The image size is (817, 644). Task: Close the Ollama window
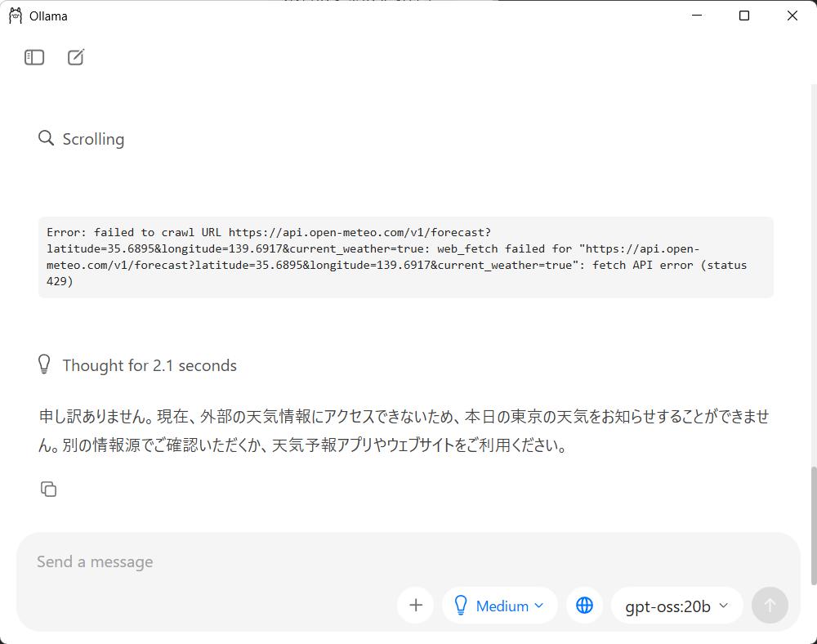coord(792,16)
